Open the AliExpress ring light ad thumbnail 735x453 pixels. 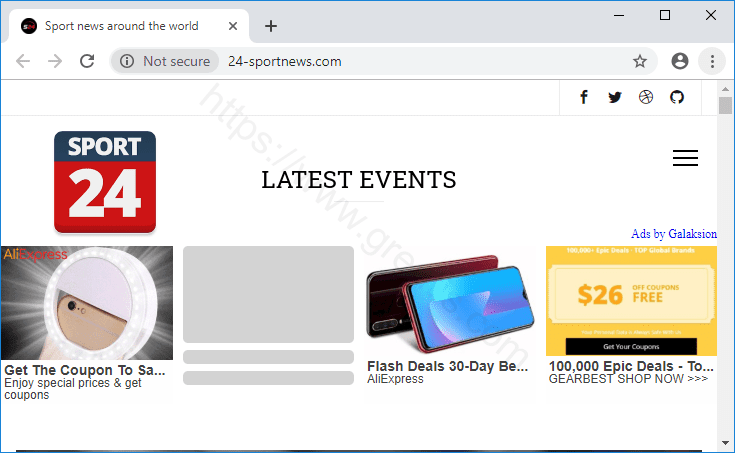pyautogui.click(x=87, y=302)
